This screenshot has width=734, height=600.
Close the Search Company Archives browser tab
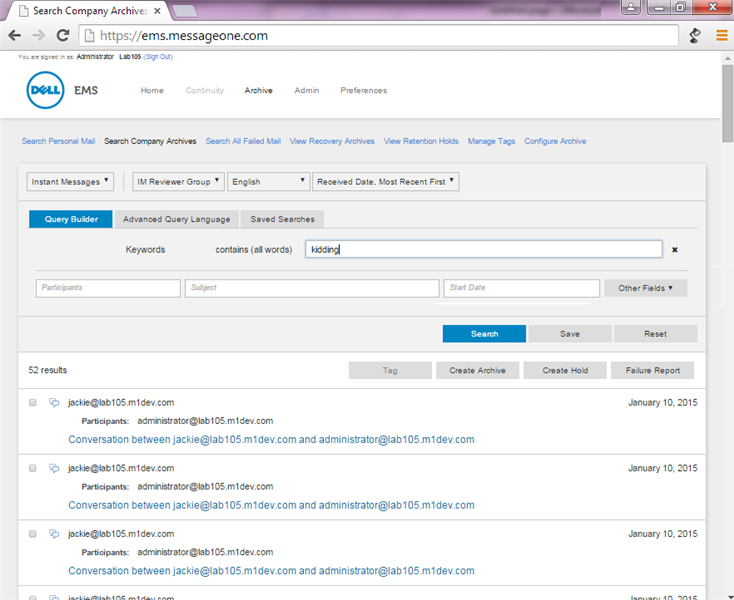[x=157, y=10]
